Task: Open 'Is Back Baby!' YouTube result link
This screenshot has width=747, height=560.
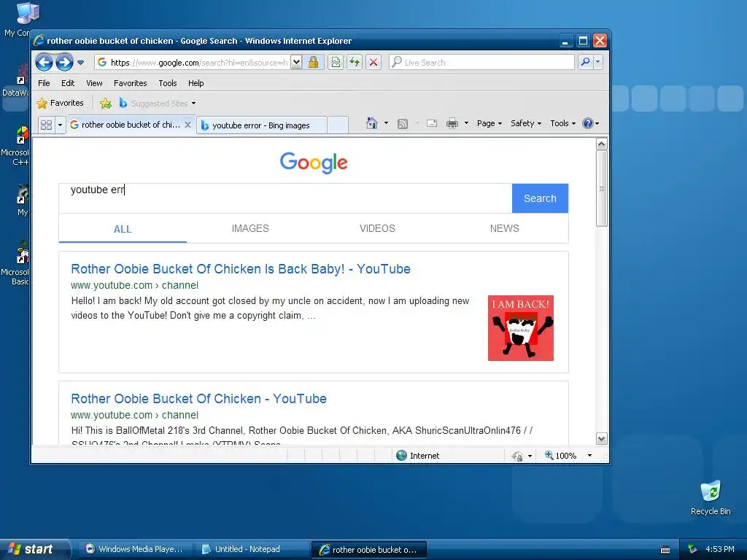Action: (x=241, y=269)
